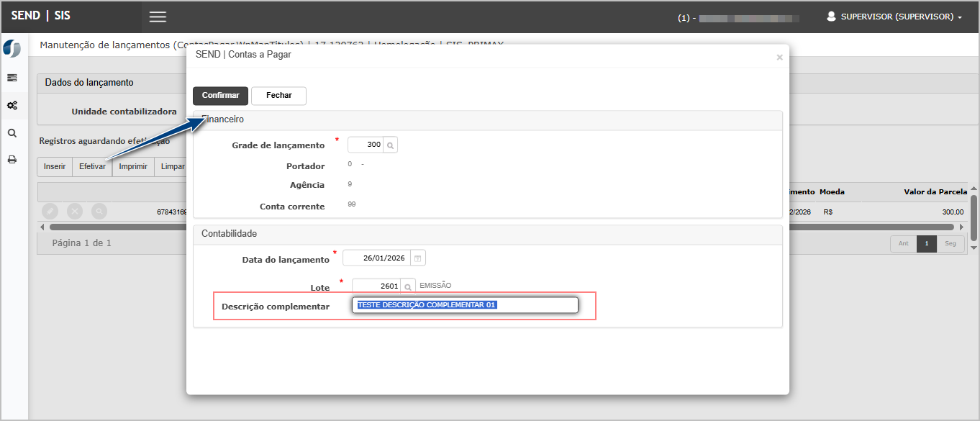Image resolution: width=980 pixels, height=421 pixels.
Task: Click the printer icon in left sidebar
Action: click(x=12, y=160)
